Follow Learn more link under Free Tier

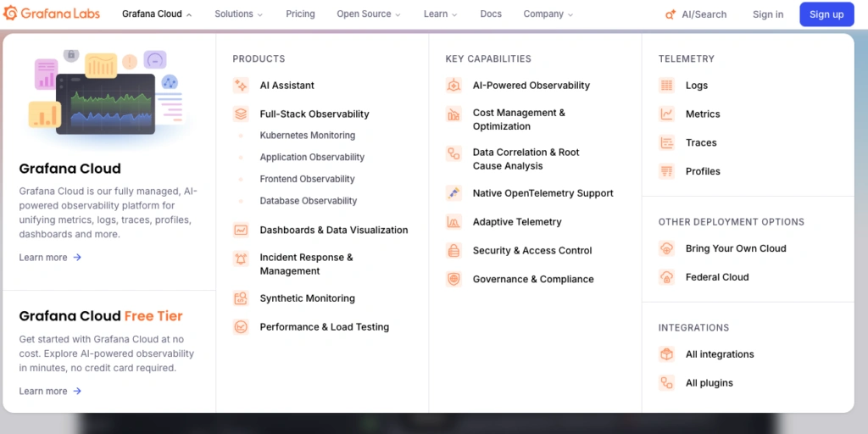pyautogui.click(x=50, y=391)
